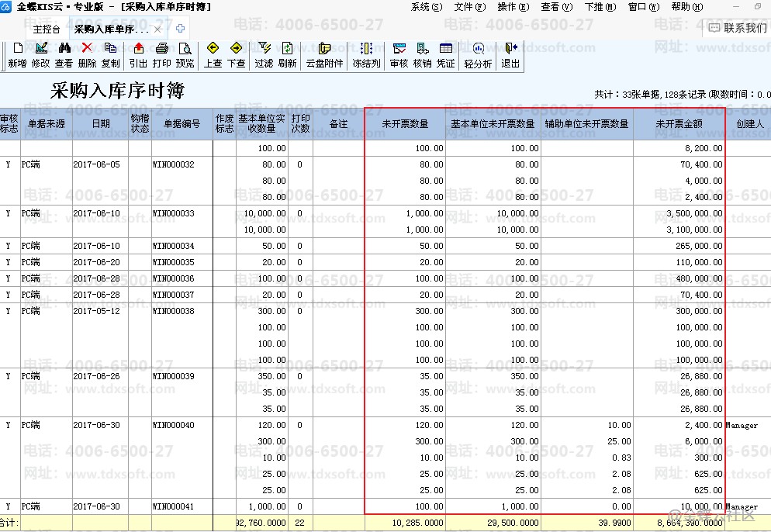This screenshot has height=532, width=771.
Task: Click the 刷新 (Refresh) icon
Action: click(x=287, y=48)
